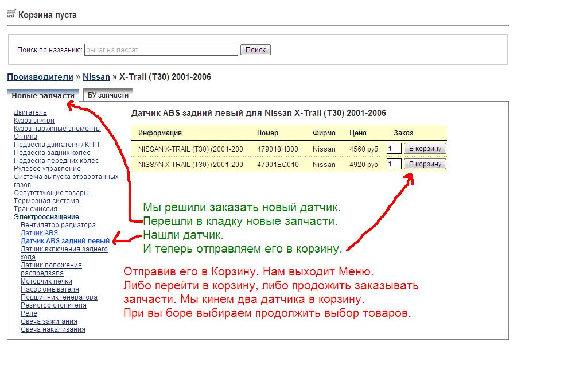Click the 4560 руб. price

click(x=364, y=149)
